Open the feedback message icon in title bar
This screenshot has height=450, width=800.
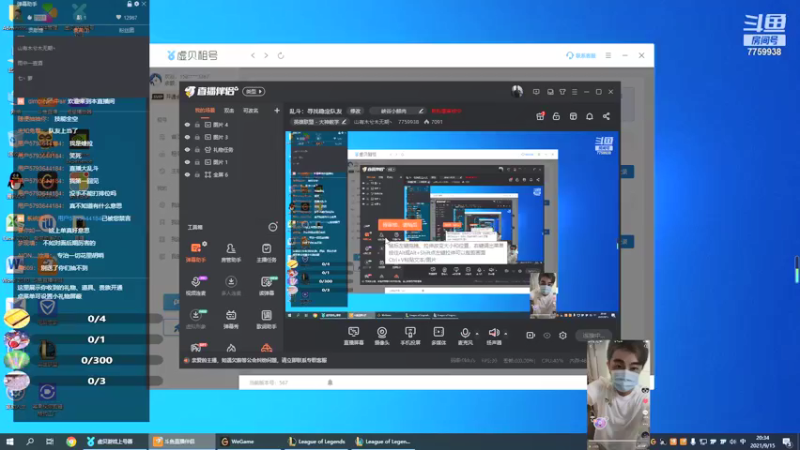point(536,92)
